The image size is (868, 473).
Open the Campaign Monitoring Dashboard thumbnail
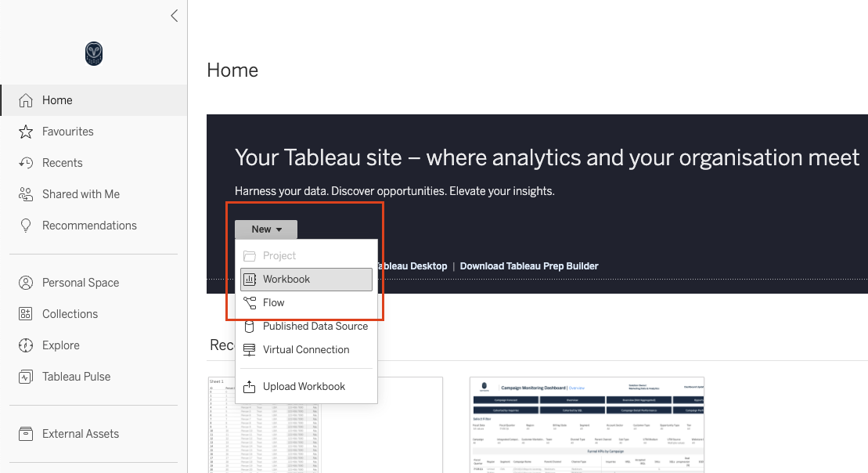click(x=585, y=425)
